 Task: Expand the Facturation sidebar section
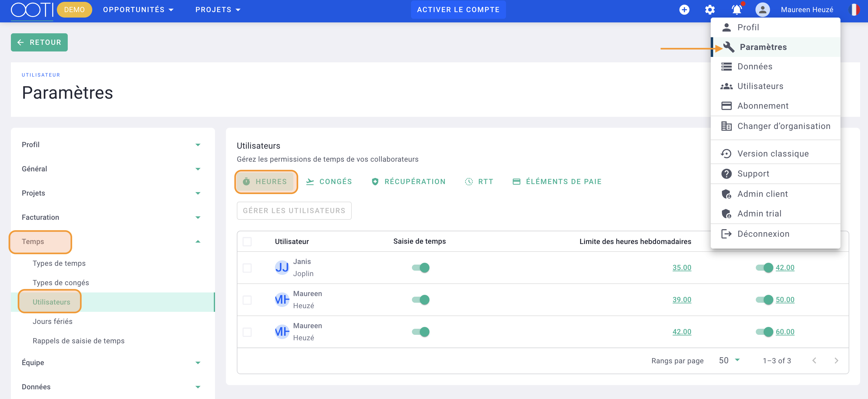click(113, 218)
